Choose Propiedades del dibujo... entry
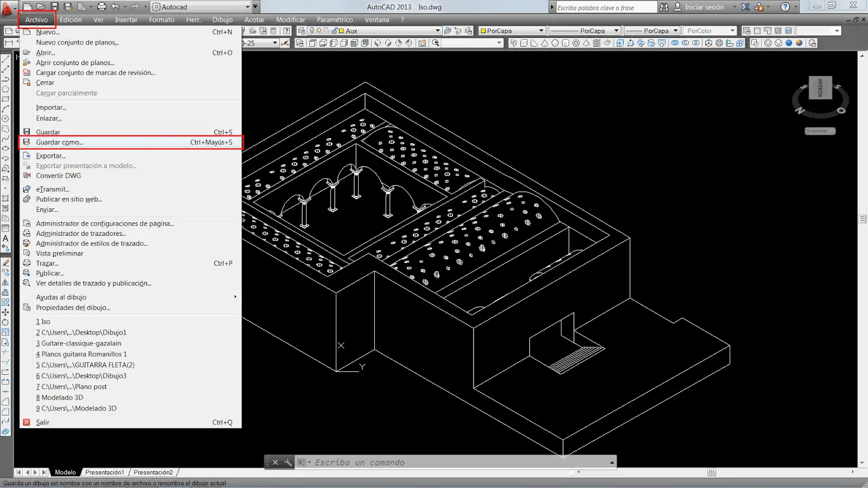Image resolution: width=868 pixels, height=488 pixels. coord(131,307)
